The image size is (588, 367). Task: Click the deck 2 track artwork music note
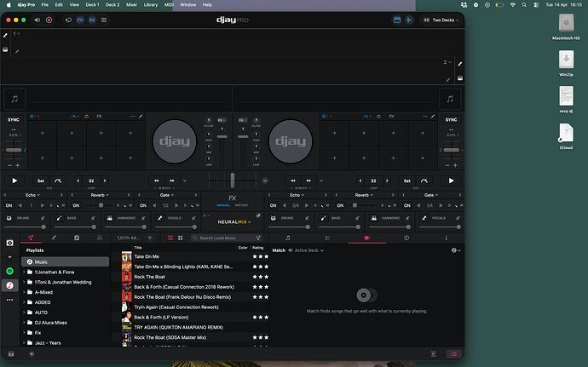point(450,99)
